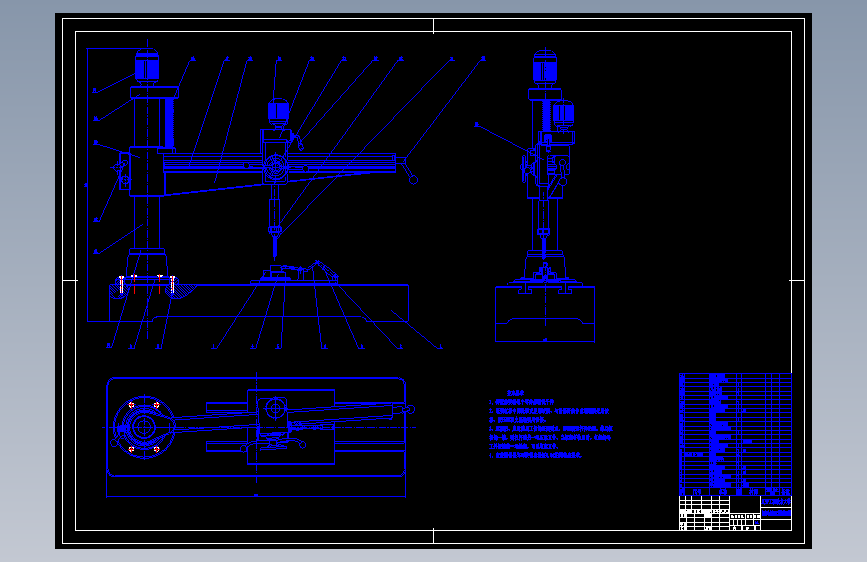The height and width of the screenshot is (562, 867).
Task: Select the handwheel crank at the radial arm end
Action: pyautogui.click(x=410, y=170)
